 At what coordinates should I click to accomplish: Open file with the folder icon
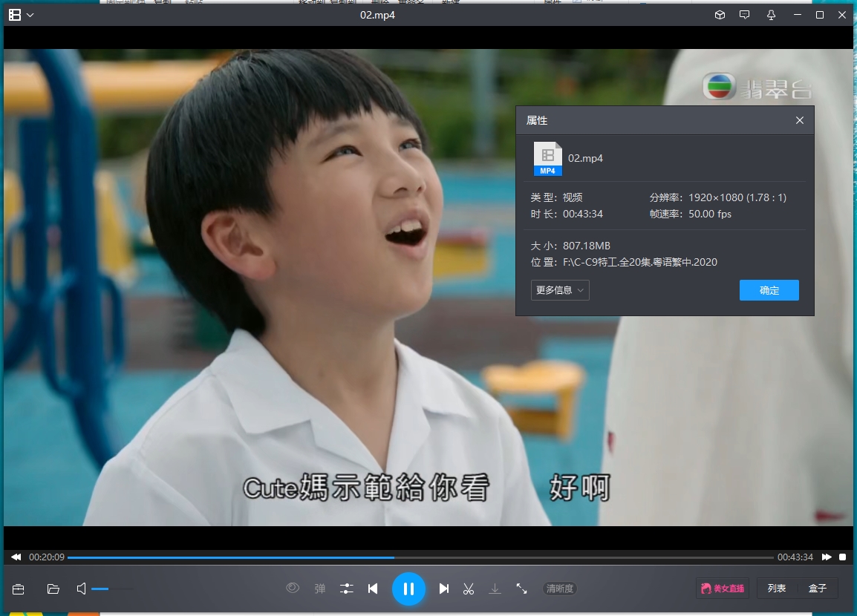[53, 589]
